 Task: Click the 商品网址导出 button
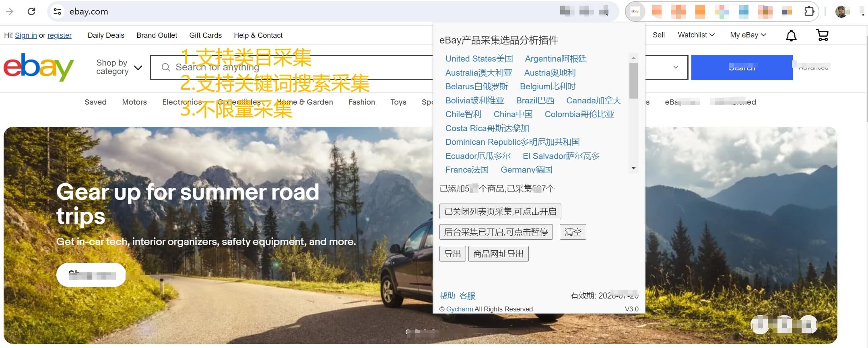click(498, 254)
